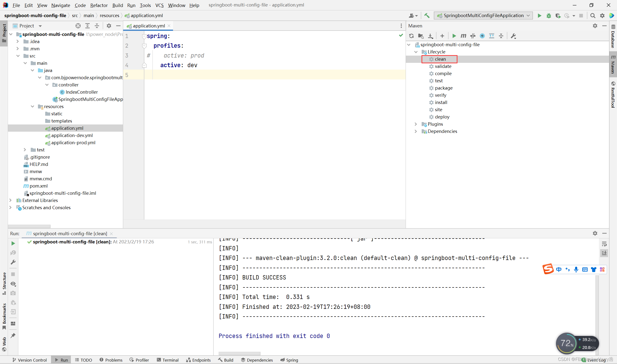Collapse the src folder
The image size is (617, 364).
coord(18,56)
